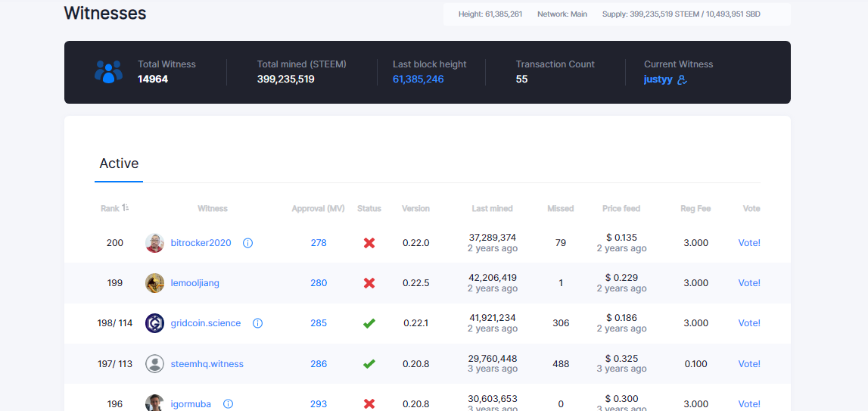The image size is (868, 411).
Task: Click Total mined value 399,235,519
Action: point(285,79)
